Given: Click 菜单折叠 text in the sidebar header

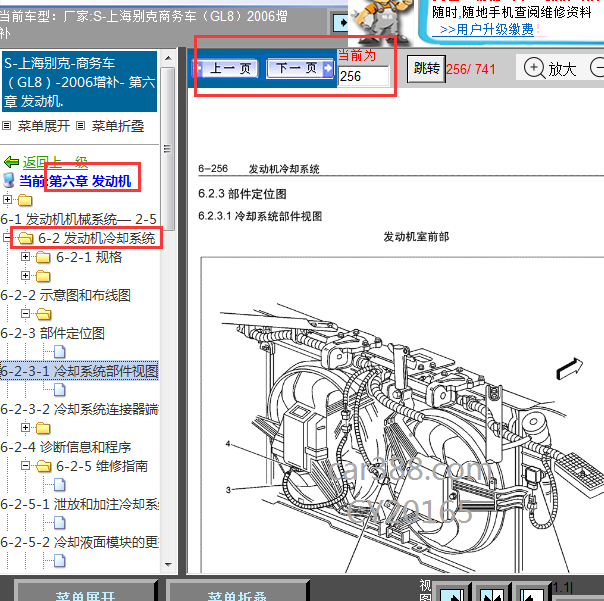Looking at the screenshot, I should 118,126.
